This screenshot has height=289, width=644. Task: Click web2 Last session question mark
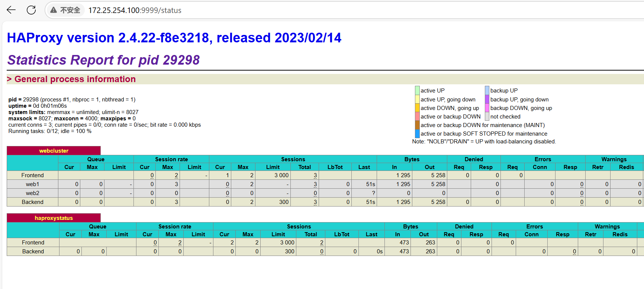coord(373,193)
